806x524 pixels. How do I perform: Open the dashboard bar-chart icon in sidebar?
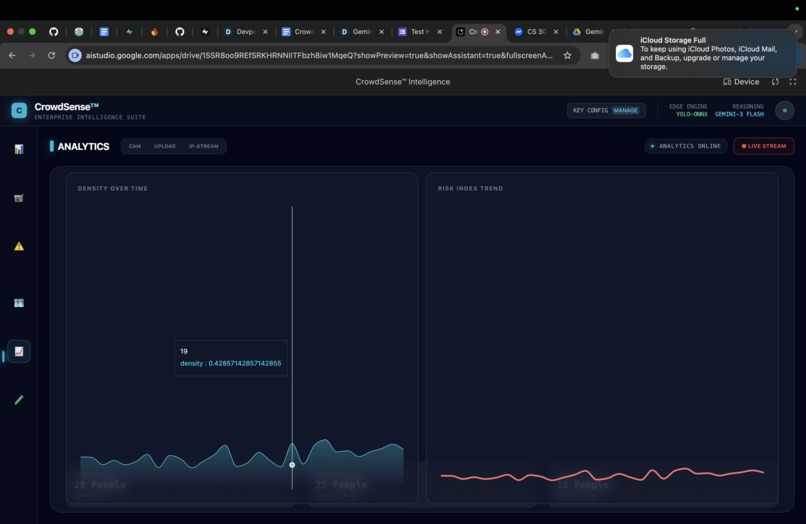[19, 149]
